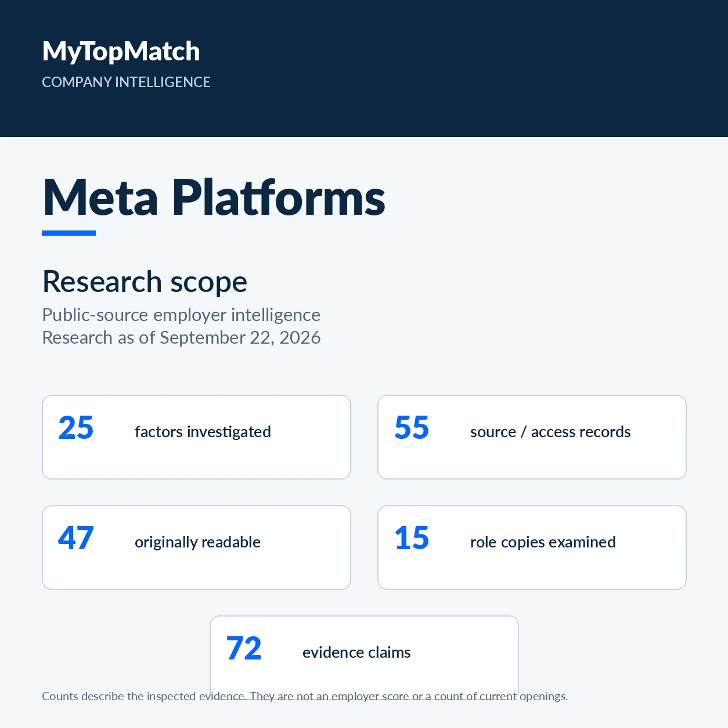Click the Meta Platforms heading

coord(214,197)
